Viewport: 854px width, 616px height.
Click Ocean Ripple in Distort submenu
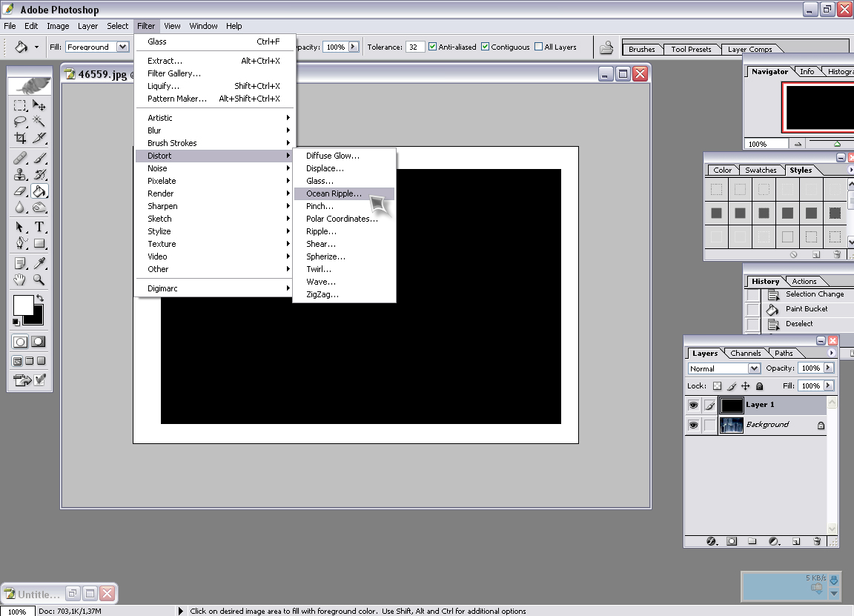point(334,193)
